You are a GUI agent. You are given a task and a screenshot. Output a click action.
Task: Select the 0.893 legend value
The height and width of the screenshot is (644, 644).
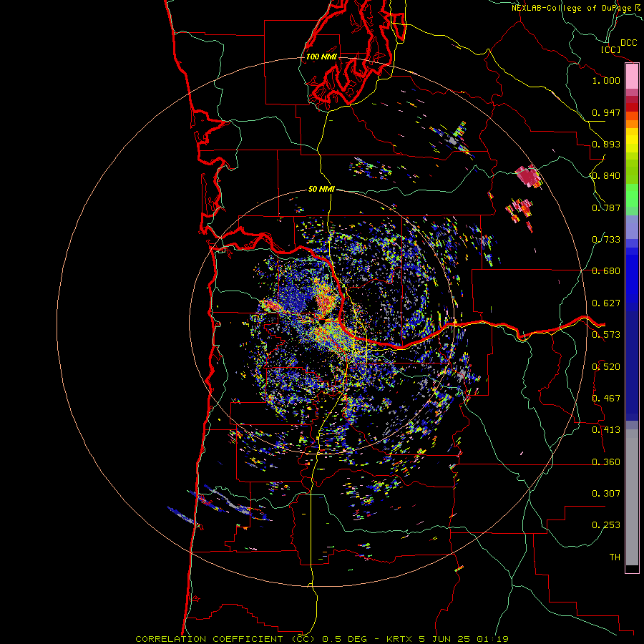coord(606,144)
